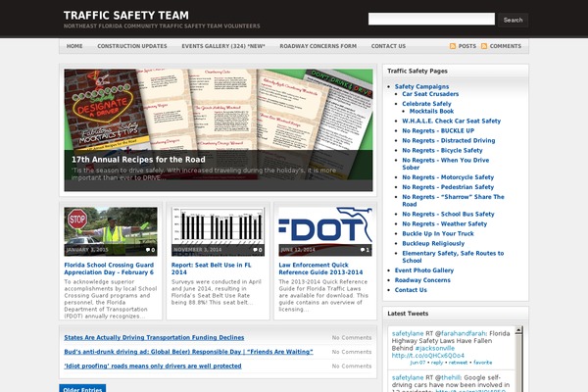588x392 pixels.
Task: Open Bud's anti-drunk driving ad post link
Action: [188, 352]
